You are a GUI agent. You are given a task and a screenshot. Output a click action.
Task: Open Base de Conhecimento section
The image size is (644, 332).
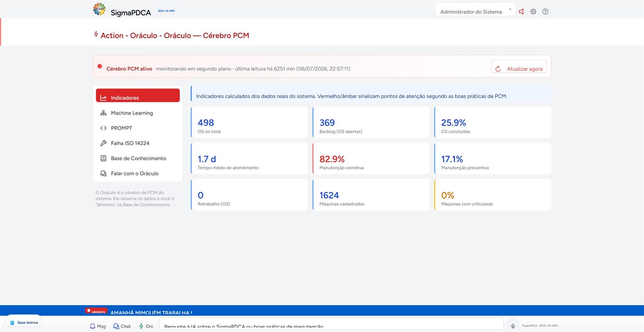point(138,158)
